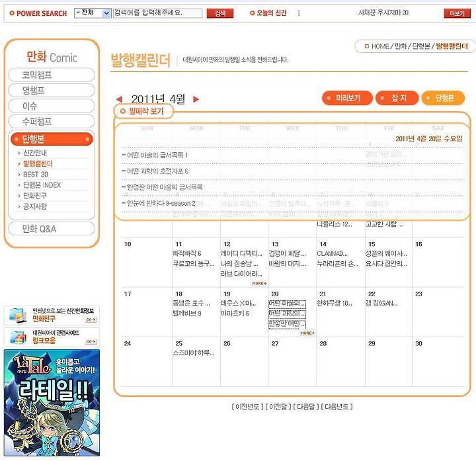Open 성흔의 퀘이사 entry on April 15
Screen dimensions: 476x461
[x=386, y=253]
